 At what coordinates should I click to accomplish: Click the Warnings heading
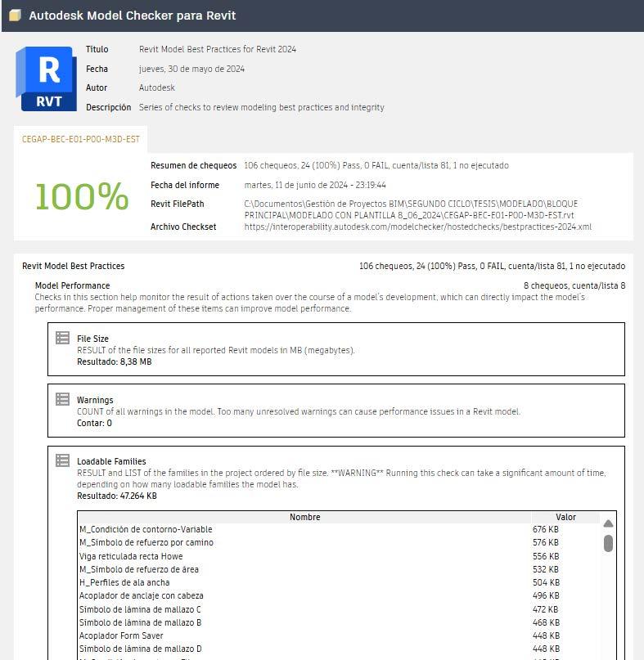pyautogui.click(x=95, y=400)
